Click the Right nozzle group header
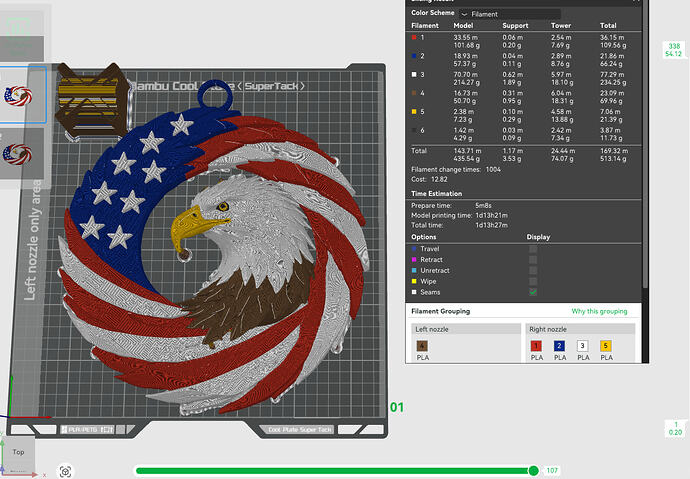The image size is (690, 479). pos(580,329)
